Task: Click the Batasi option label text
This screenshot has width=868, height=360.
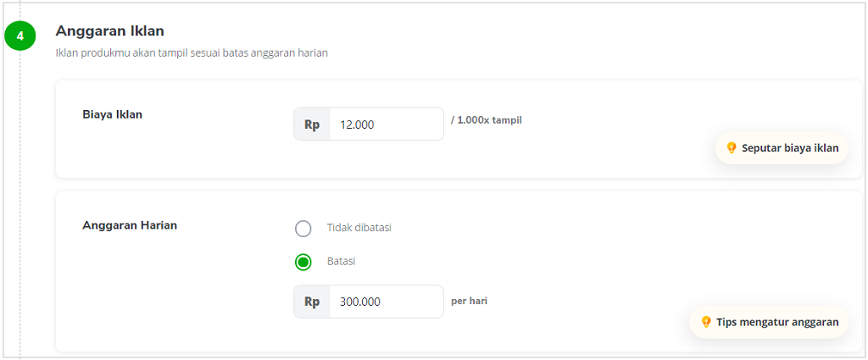Action: tap(341, 262)
